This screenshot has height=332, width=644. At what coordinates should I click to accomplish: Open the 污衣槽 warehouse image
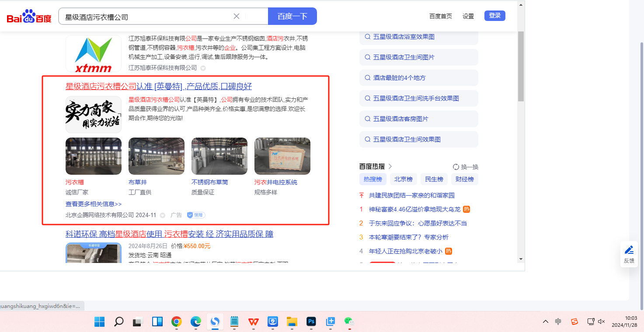tap(94, 156)
